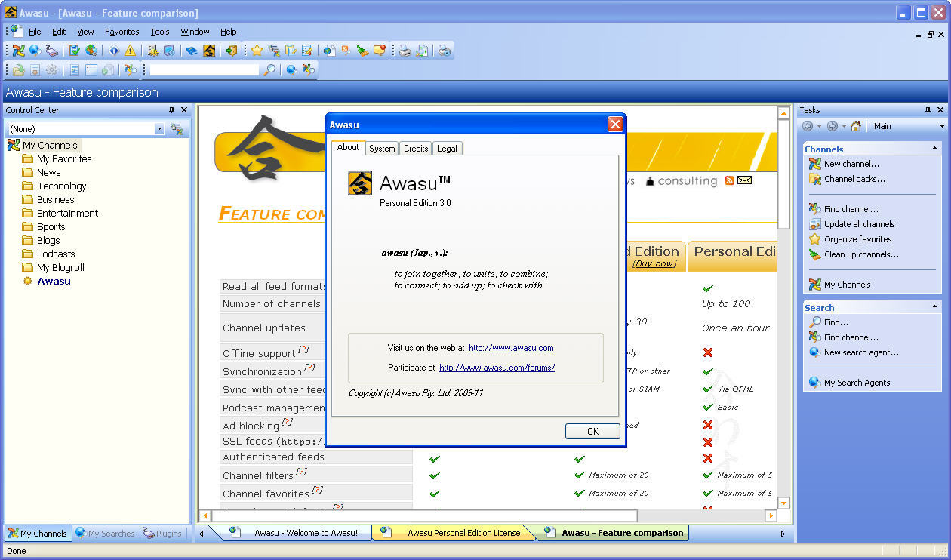
Task: Click the gear icon in second toolbar row
Action: coord(51,69)
